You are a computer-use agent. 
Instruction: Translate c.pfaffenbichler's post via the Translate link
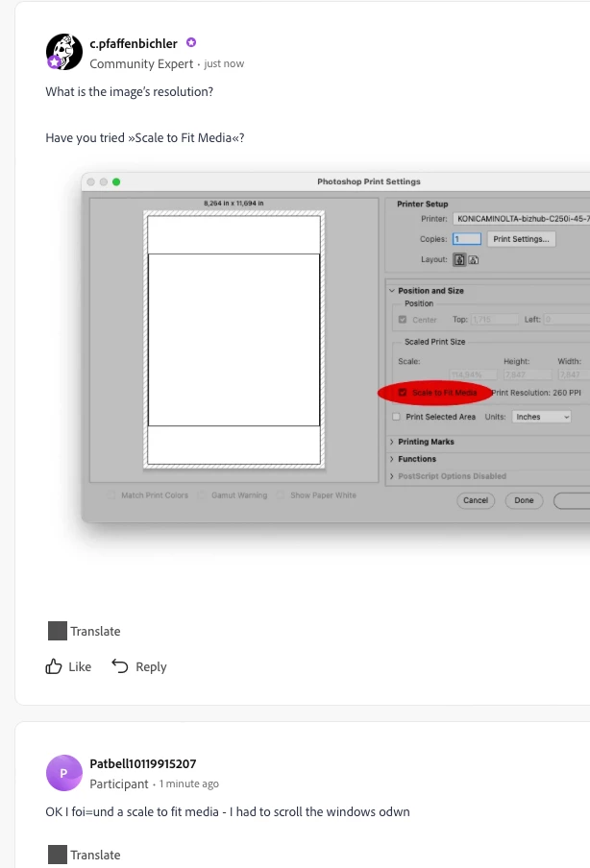click(x=95, y=631)
